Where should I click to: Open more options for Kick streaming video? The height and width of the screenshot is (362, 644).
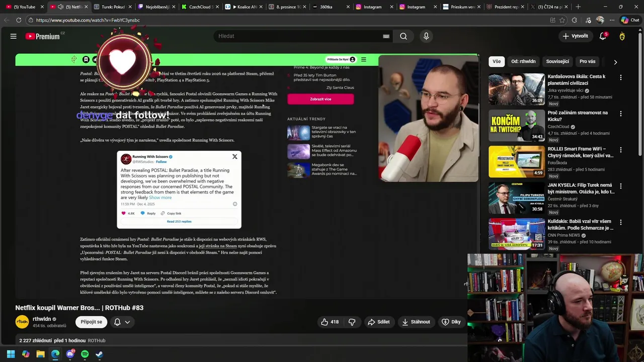(x=620, y=114)
